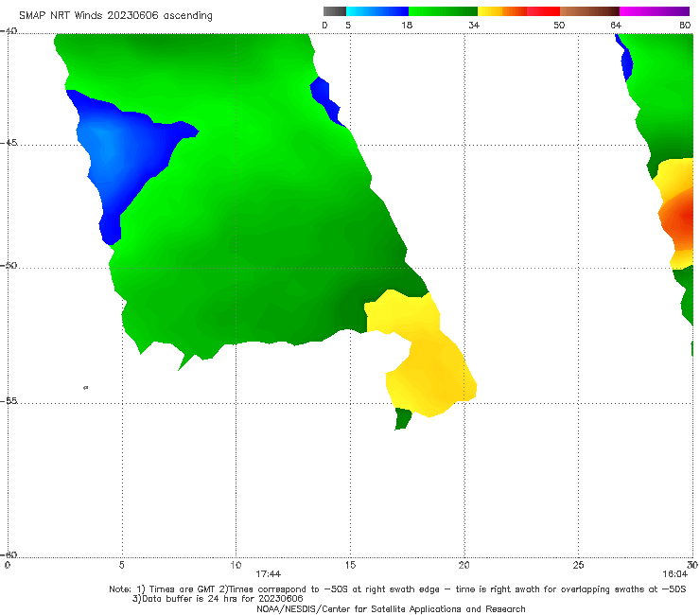Click the swath time '16:04'
Screen dimensions: 700x615
(674, 574)
